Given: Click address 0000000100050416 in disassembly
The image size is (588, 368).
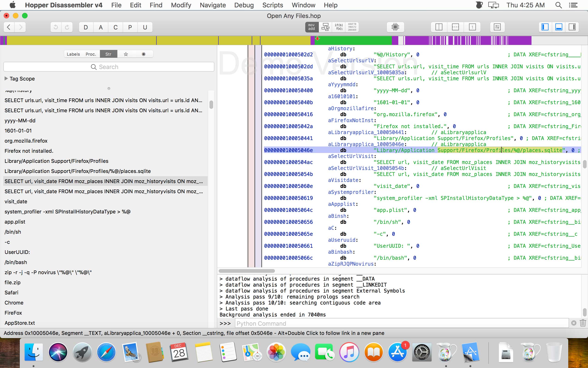Looking at the screenshot, I should click(288, 114).
